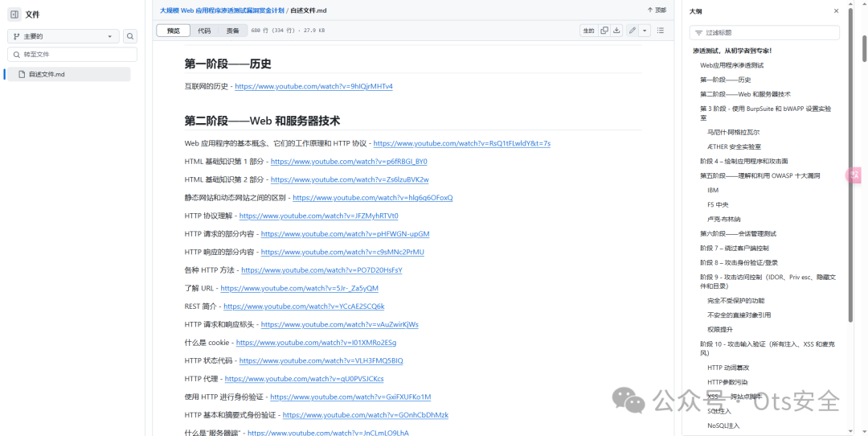
Task: Go to outline item Web应用程序渗透测试
Action: pos(732,65)
